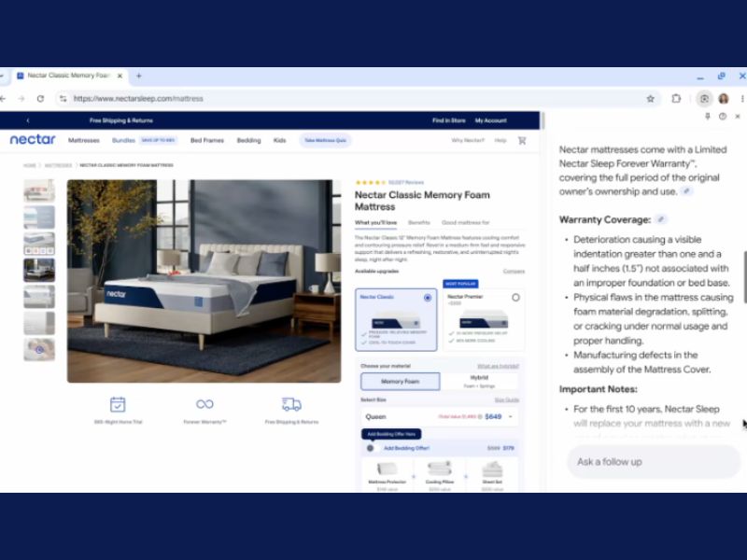Click the Take Mattress Quiz button
The image size is (747, 560).
pos(326,140)
